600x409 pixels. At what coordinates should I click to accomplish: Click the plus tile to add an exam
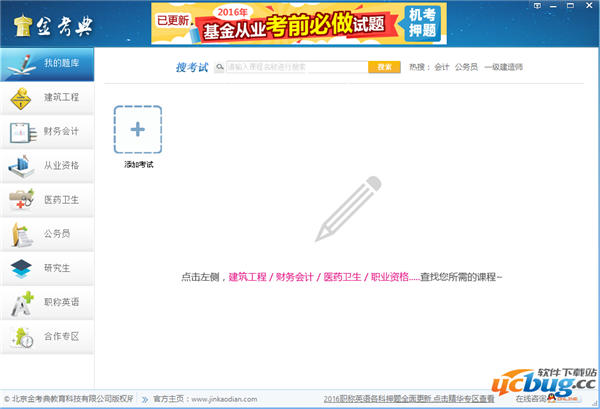tap(138, 129)
